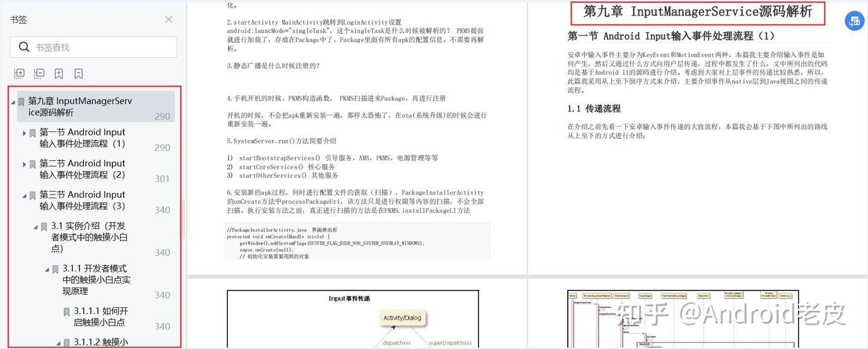Click the collapse all bookmarks icon
Screen dimensions: 868x349
39,74
